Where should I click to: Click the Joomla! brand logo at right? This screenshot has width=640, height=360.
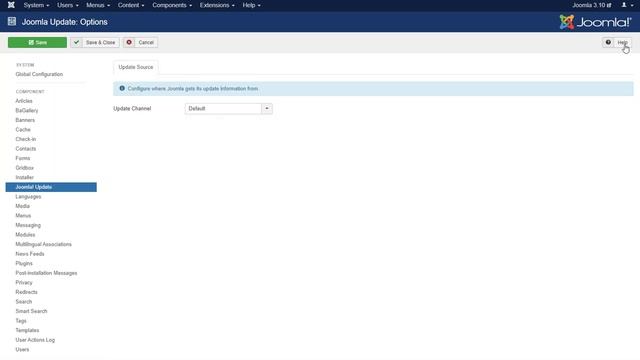tap(595, 22)
